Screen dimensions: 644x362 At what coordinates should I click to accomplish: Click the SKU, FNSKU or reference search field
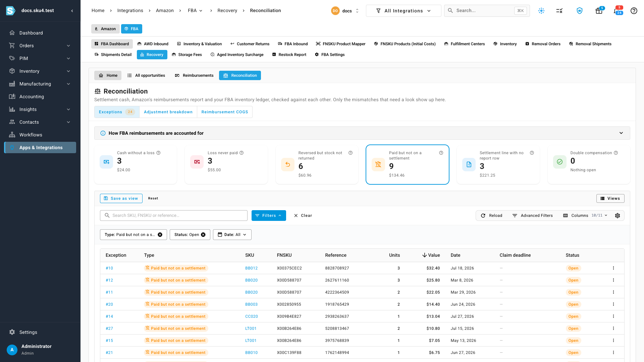click(x=174, y=216)
